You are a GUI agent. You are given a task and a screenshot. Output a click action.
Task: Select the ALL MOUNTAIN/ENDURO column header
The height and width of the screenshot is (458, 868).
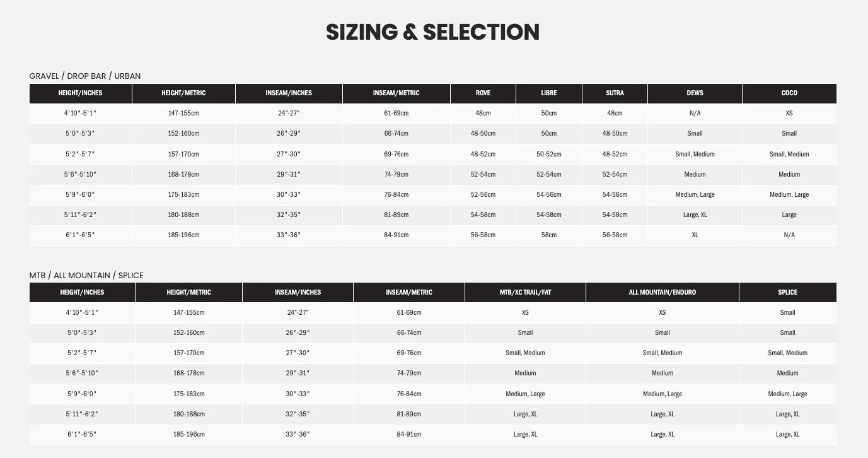(662, 292)
